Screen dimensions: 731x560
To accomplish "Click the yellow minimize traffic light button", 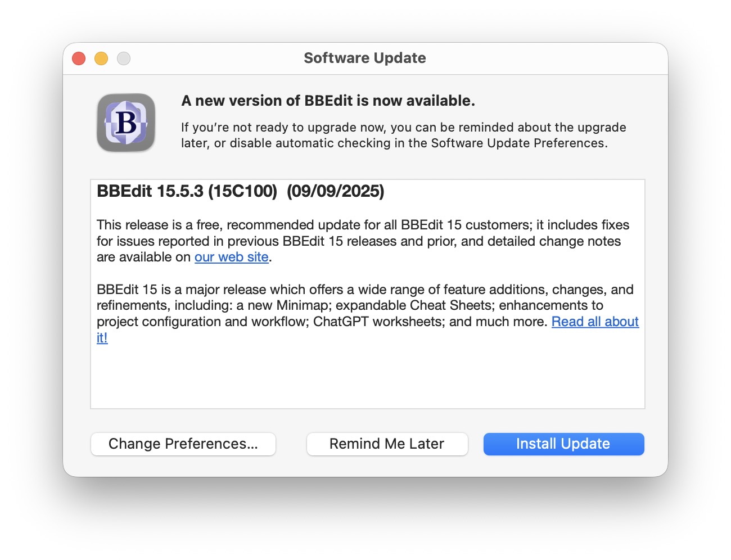I will tap(101, 58).
